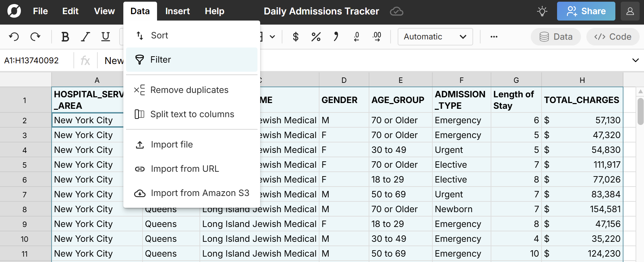Open the Code panel button
The height and width of the screenshot is (262, 644).
point(613,37)
